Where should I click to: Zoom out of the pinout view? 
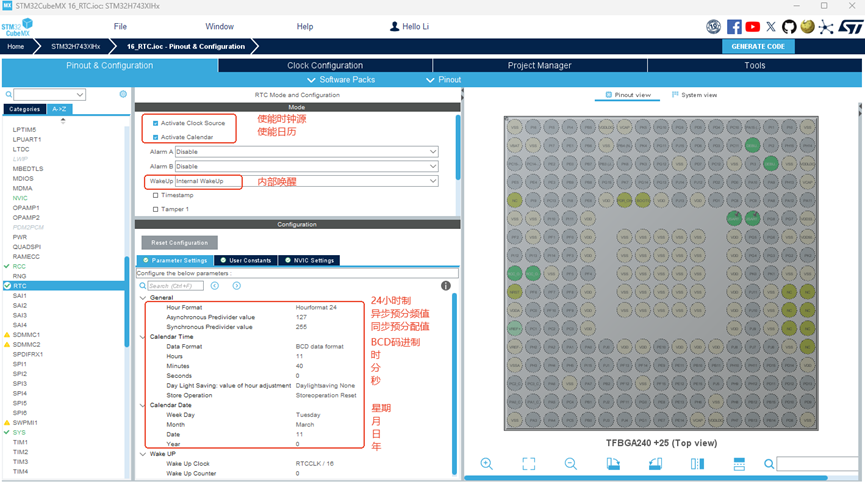[571, 464]
